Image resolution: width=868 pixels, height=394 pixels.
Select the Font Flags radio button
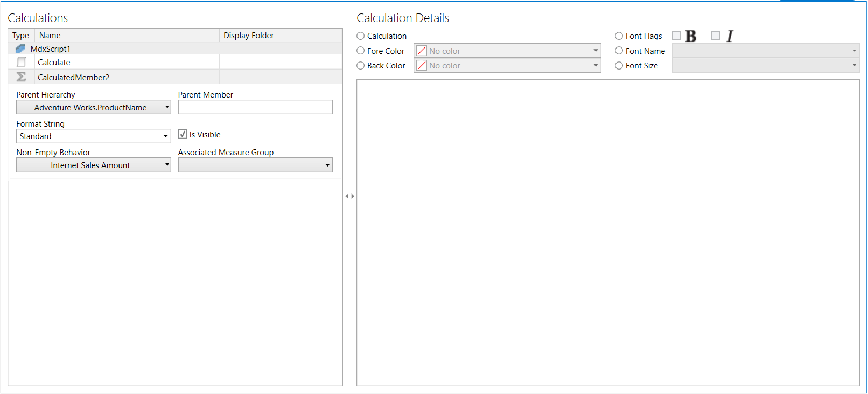(x=619, y=36)
